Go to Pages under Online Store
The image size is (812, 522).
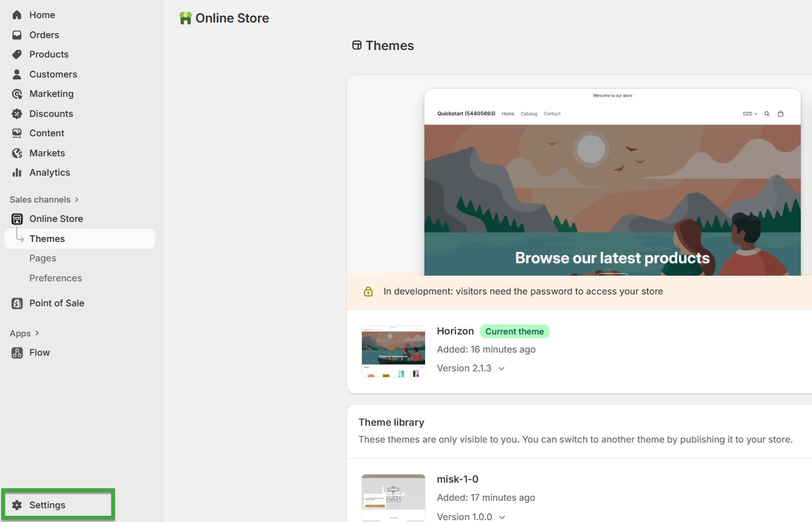43,258
